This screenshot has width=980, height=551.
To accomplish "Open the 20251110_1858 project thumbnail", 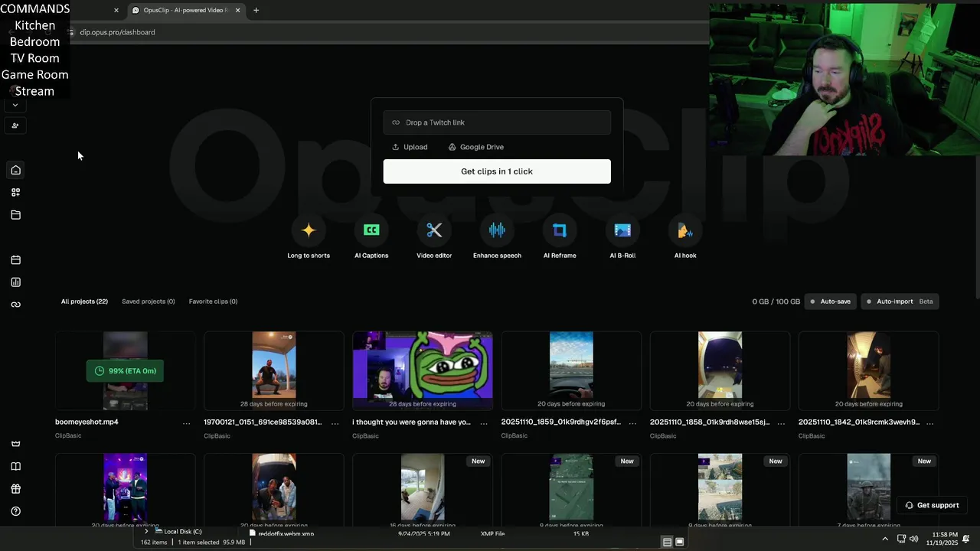I will click(x=720, y=371).
